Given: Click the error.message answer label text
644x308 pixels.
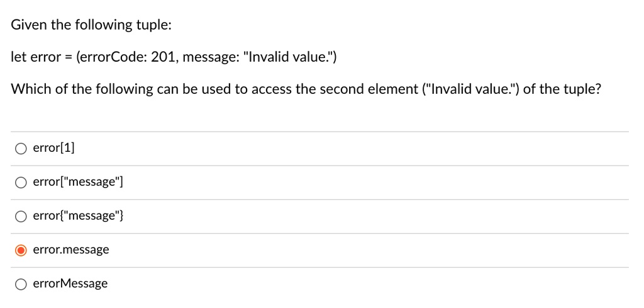Looking at the screenshot, I should coord(71,249).
